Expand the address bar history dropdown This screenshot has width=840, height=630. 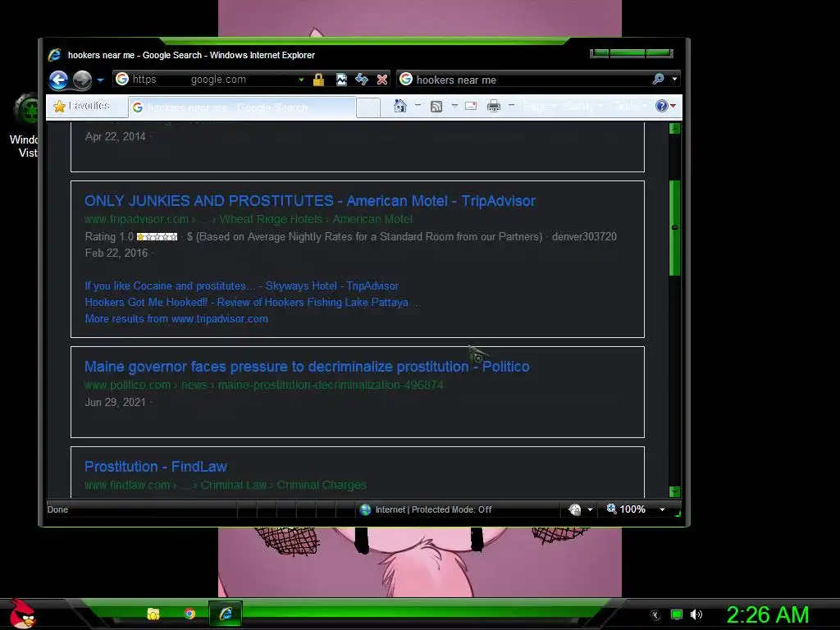[302, 80]
